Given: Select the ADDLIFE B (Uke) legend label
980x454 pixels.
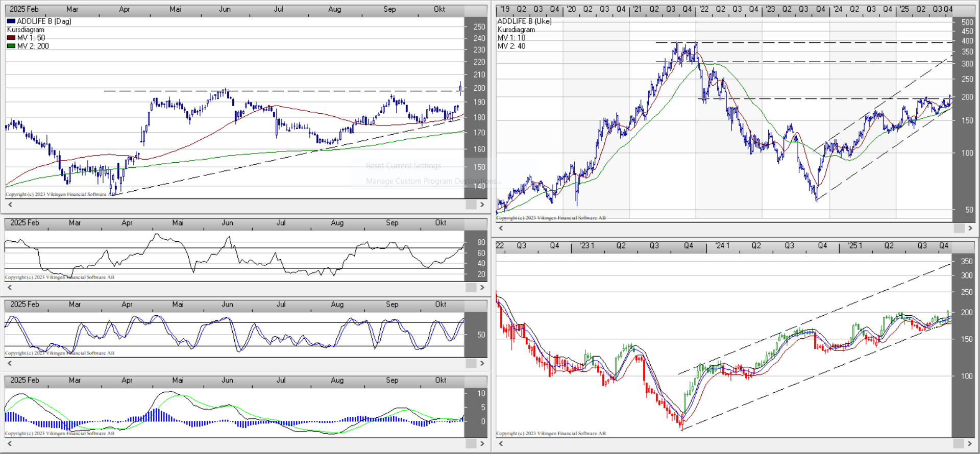Looking at the screenshot, I should coord(524,21).
